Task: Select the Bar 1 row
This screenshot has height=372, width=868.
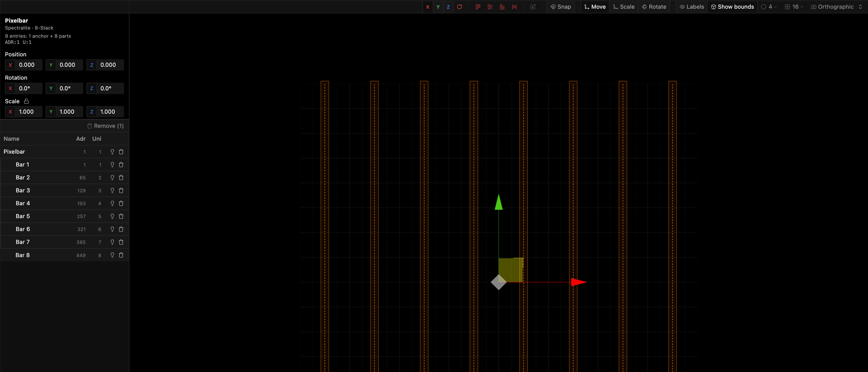Action: coord(64,165)
